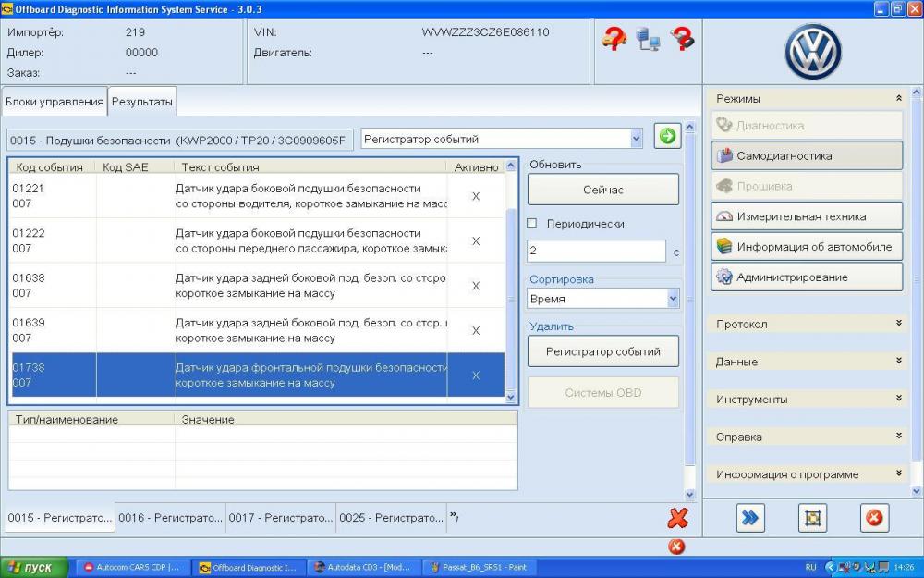Click the Регистратор событий delete button

coord(602,351)
